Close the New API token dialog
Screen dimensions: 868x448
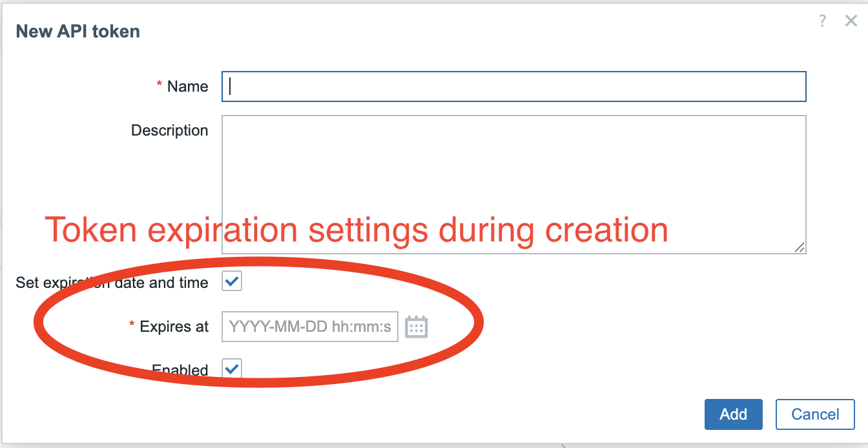point(851,21)
